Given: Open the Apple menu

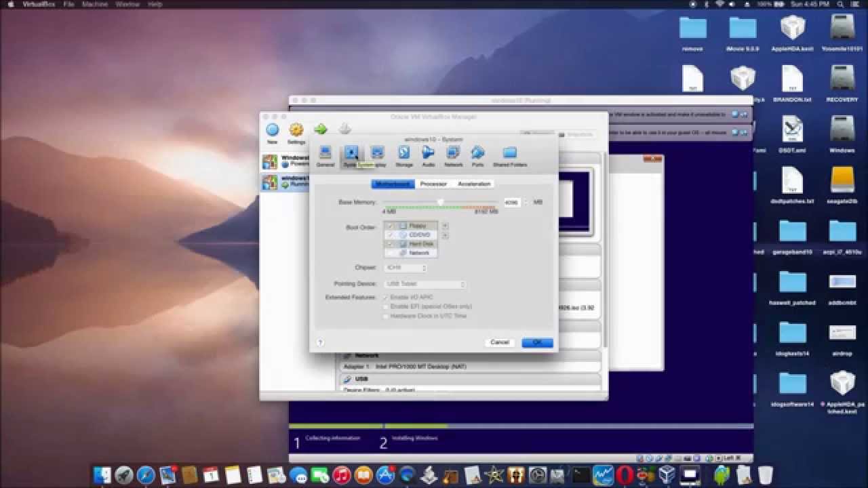Looking at the screenshot, I should point(10,4).
